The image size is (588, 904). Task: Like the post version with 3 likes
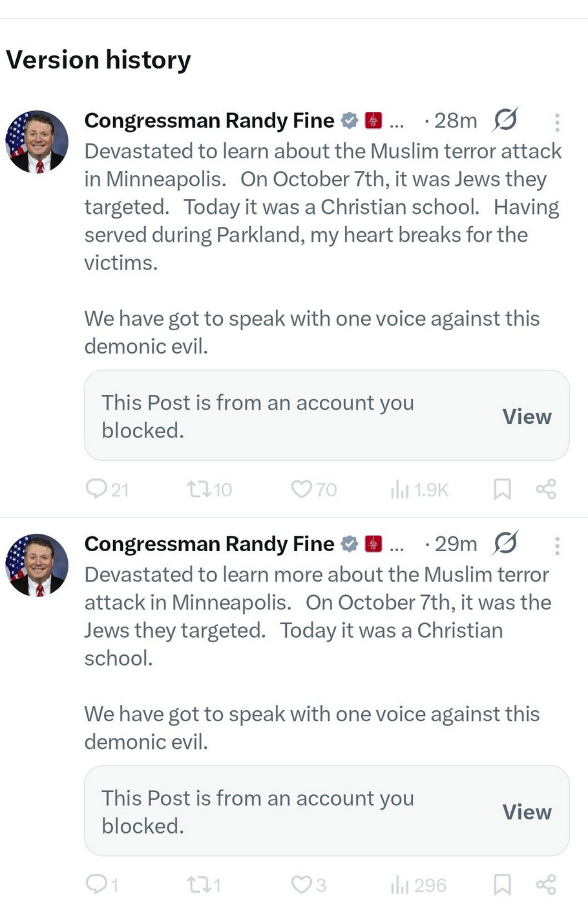[x=301, y=884]
